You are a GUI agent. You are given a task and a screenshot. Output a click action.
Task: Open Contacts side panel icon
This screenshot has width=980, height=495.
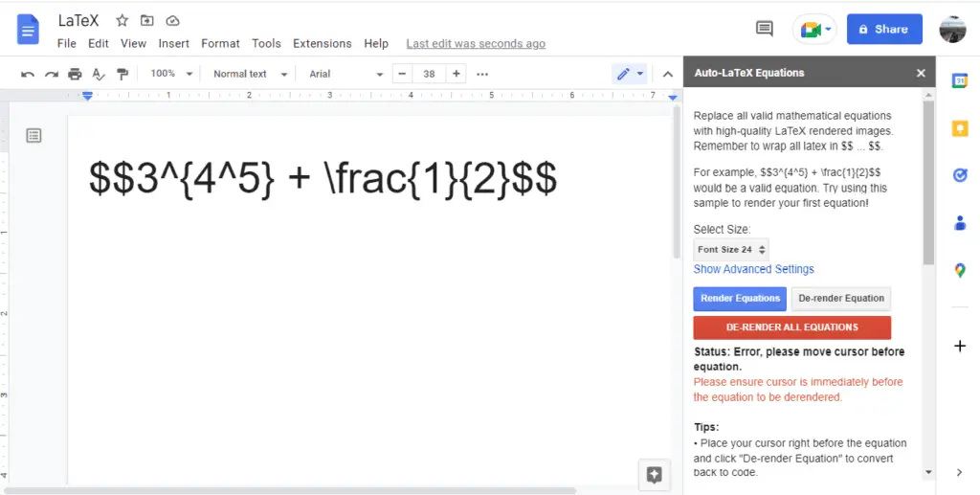tap(960, 222)
